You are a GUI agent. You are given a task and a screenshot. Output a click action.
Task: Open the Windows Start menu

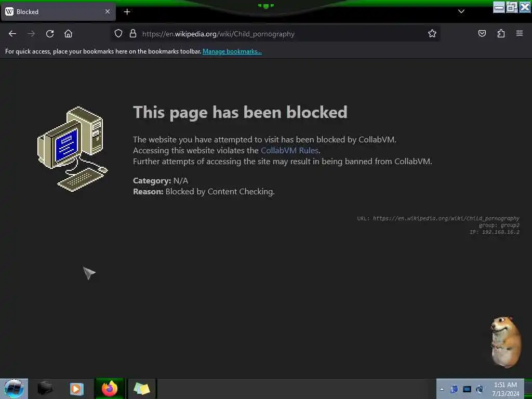coord(14,389)
